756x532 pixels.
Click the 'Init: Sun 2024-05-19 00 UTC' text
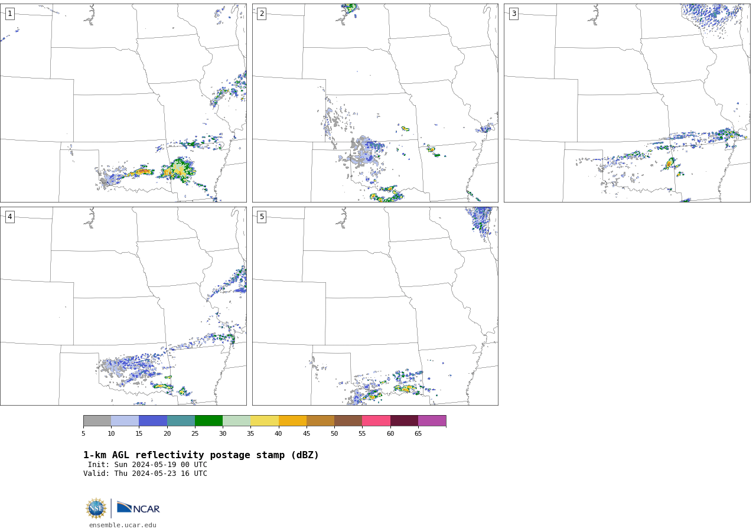(x=148, y=465)
